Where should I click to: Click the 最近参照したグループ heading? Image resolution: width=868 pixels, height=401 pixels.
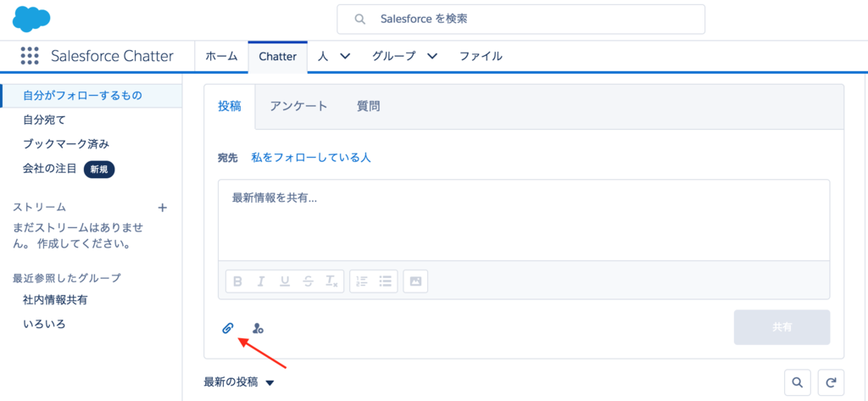tap(66, 278)
